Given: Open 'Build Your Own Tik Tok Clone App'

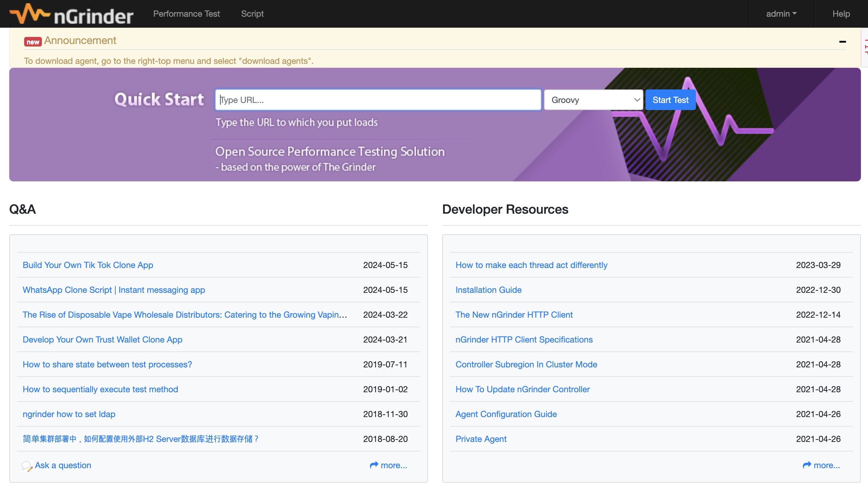Looking at the screenshot, I should [88, 265].
